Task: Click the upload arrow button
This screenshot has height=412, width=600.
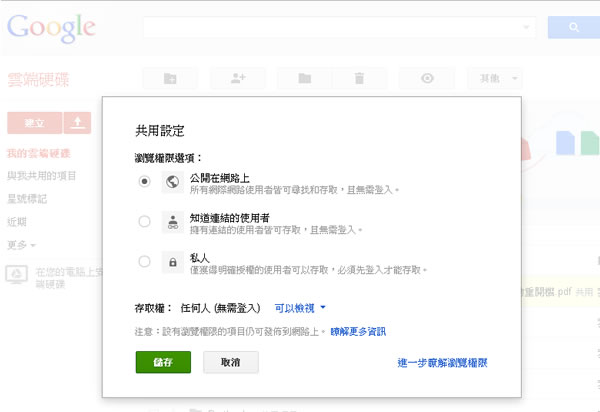Action: [x=77, y=123]
